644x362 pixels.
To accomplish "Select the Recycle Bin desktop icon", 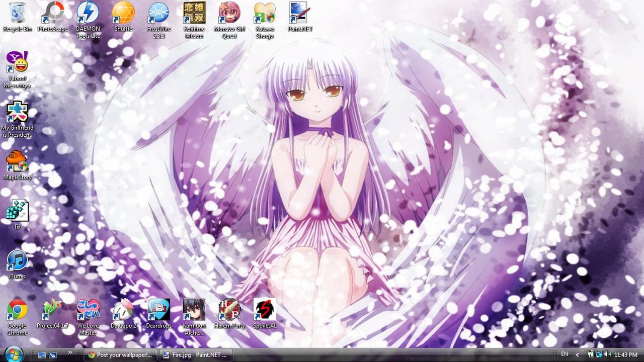I will [17, 14].
